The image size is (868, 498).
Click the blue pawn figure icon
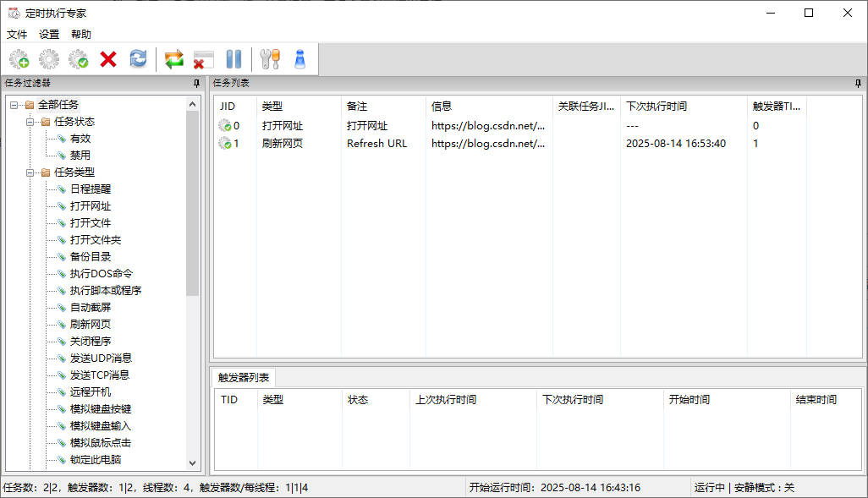pyautogui.click(x=300, y=58)
